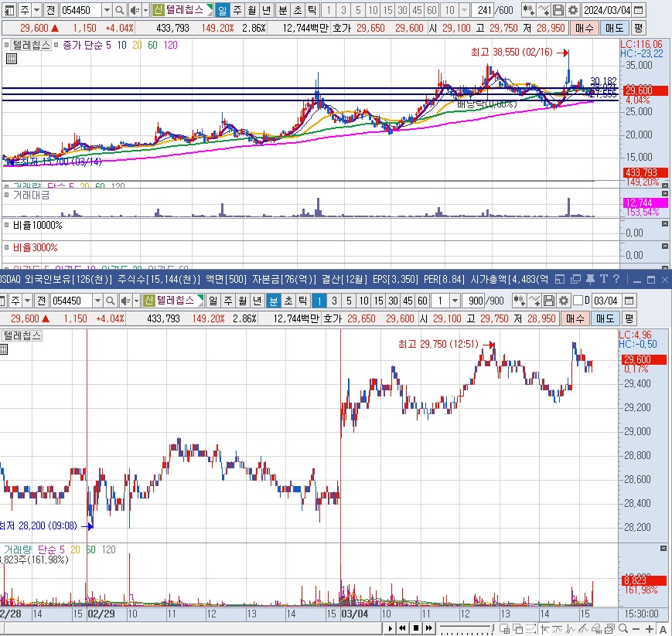Click the indicator-add line icon in the top toolbar
The image size is (672, 636).
[x=544, y=10]
